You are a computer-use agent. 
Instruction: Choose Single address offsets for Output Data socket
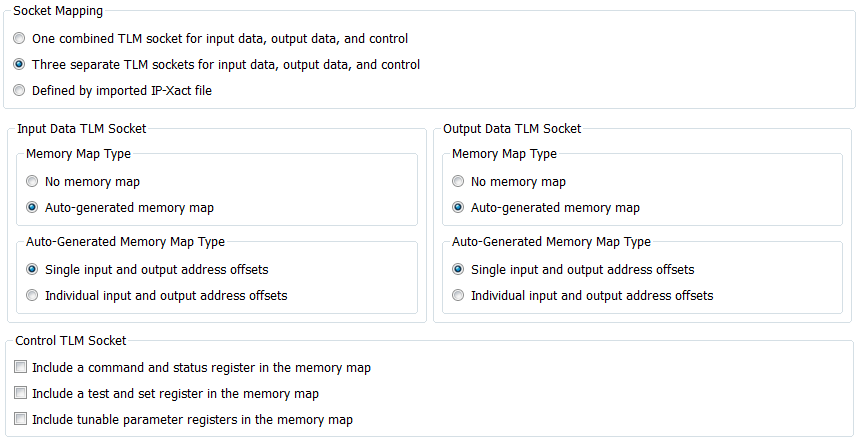coord(459,270)
